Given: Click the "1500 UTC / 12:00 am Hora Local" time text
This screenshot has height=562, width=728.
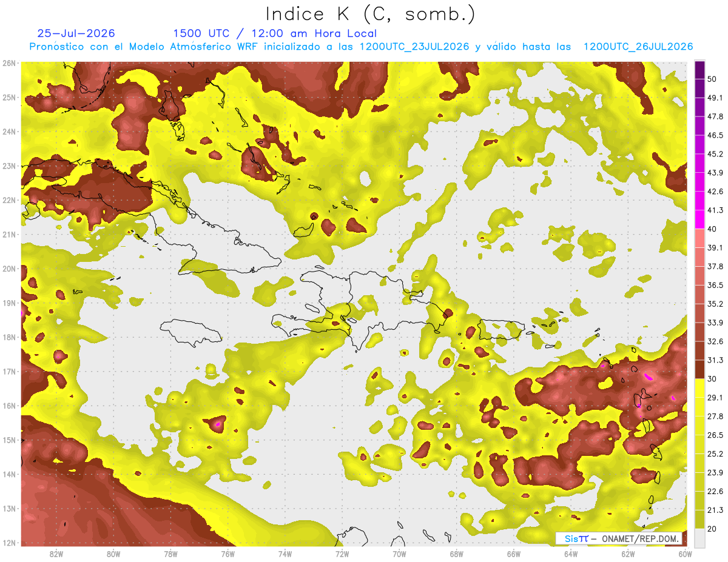Looking at the screenshot, I should point(275,33).
